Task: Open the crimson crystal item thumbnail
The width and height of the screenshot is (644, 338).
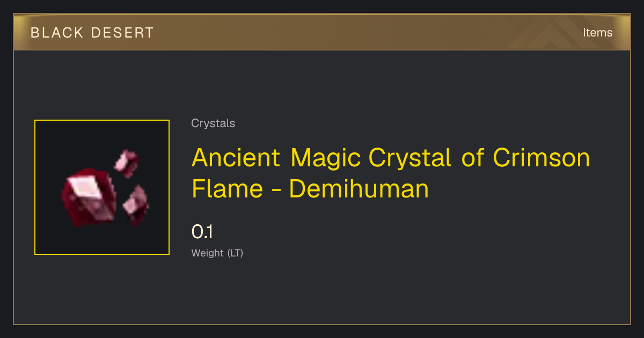Action: coord(102,187)
